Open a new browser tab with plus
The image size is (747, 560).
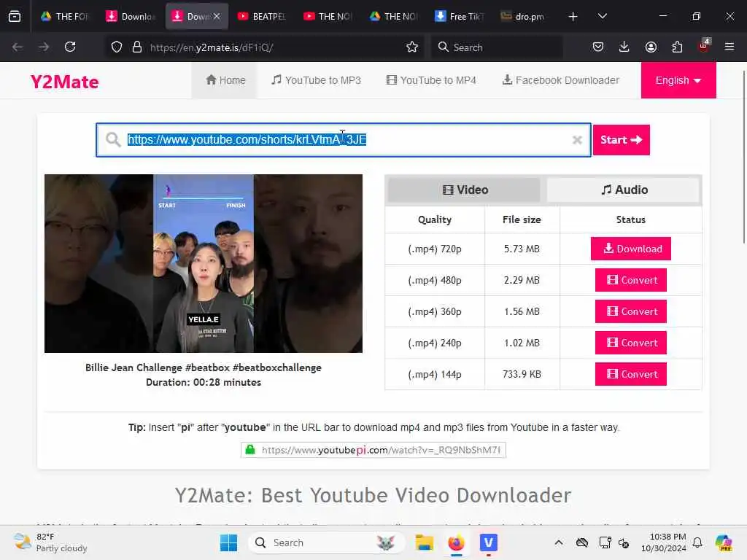coord(573,17)
